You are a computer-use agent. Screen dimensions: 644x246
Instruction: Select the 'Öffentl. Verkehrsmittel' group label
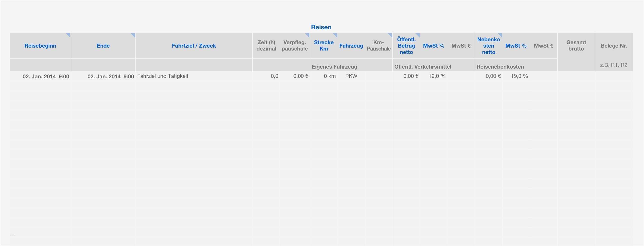click(423, 67)
